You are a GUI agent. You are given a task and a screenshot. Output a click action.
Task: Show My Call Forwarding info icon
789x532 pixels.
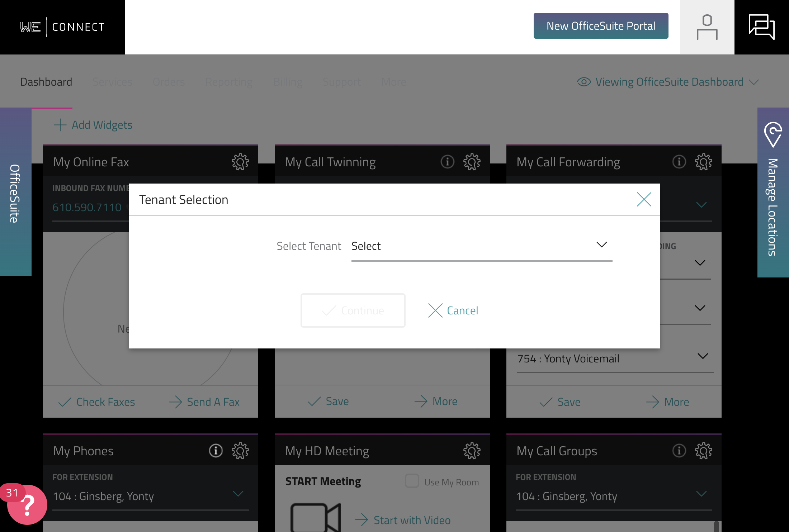679,162
